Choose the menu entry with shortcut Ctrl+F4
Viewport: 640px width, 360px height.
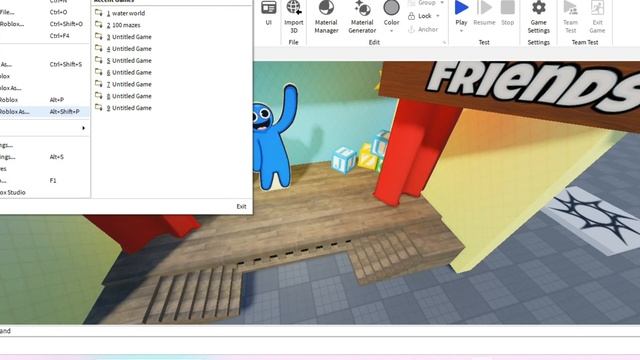coord(44,36)
